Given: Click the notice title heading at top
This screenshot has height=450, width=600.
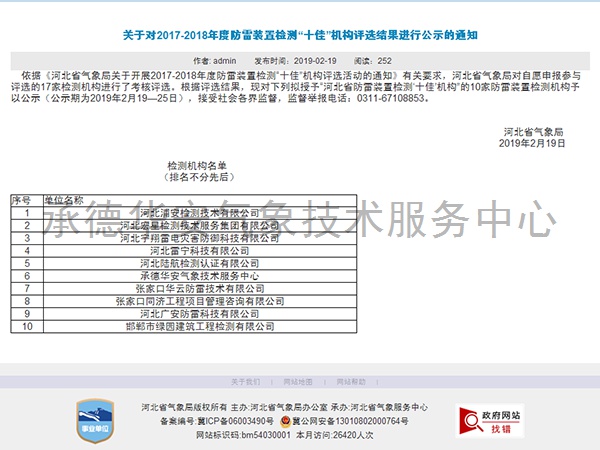Looking at the screenshot, I should tap(299, 36).
